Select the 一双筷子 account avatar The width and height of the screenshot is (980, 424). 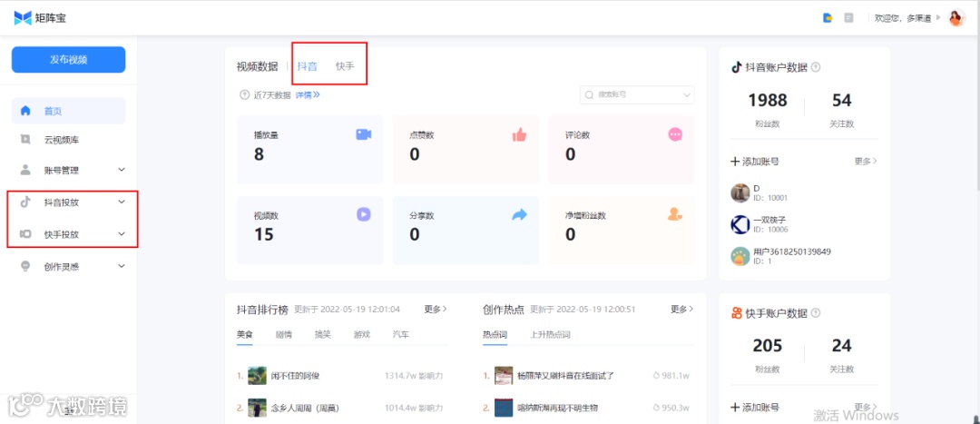point(740,224)
